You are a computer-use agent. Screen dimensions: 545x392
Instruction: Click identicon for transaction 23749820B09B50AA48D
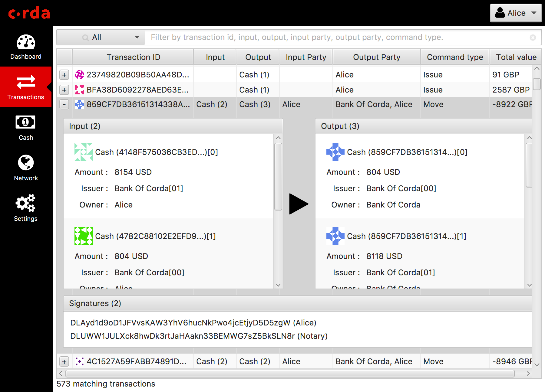[x=80, y=74]
